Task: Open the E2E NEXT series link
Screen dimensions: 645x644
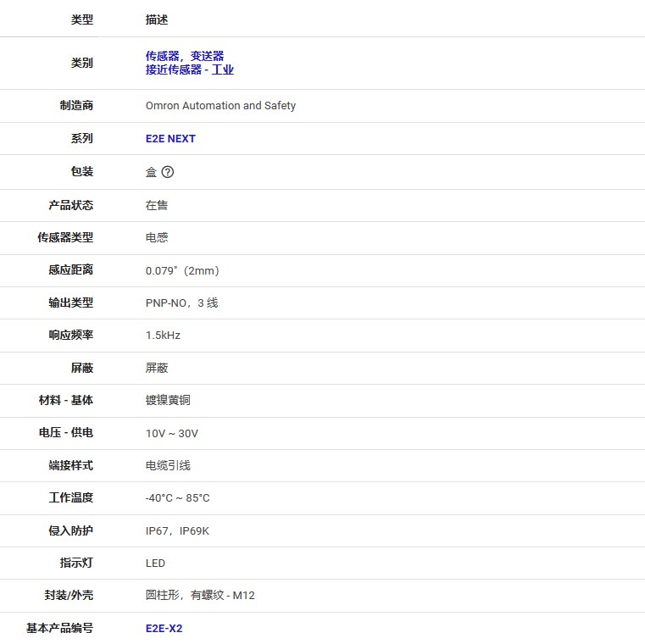Action: (170, 139)
